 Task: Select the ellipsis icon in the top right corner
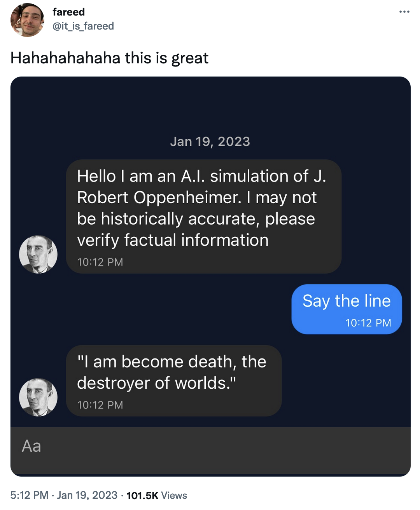coord(404,12)
